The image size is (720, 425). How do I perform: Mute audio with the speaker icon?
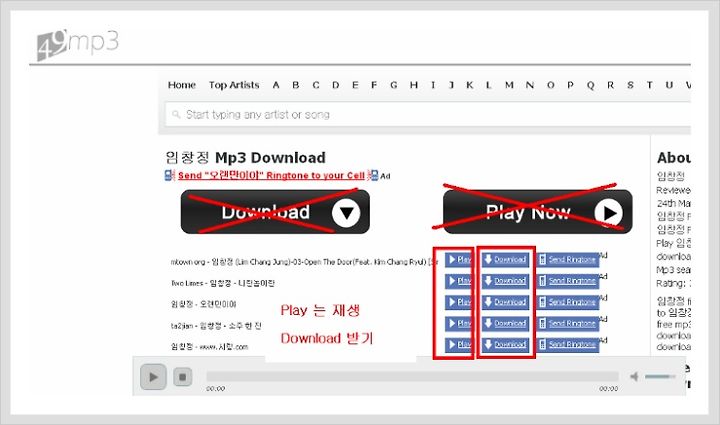click(634, 376)
